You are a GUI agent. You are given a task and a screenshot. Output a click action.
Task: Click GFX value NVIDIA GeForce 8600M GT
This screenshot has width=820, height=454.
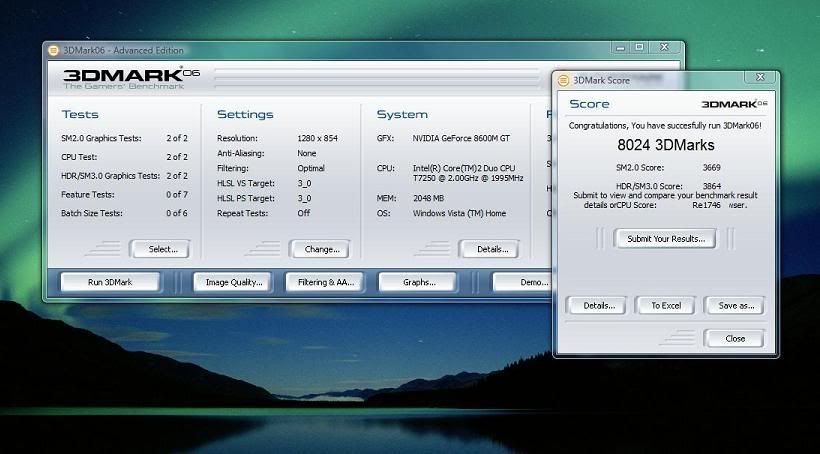pyautogui.click(x=461, y=139)
